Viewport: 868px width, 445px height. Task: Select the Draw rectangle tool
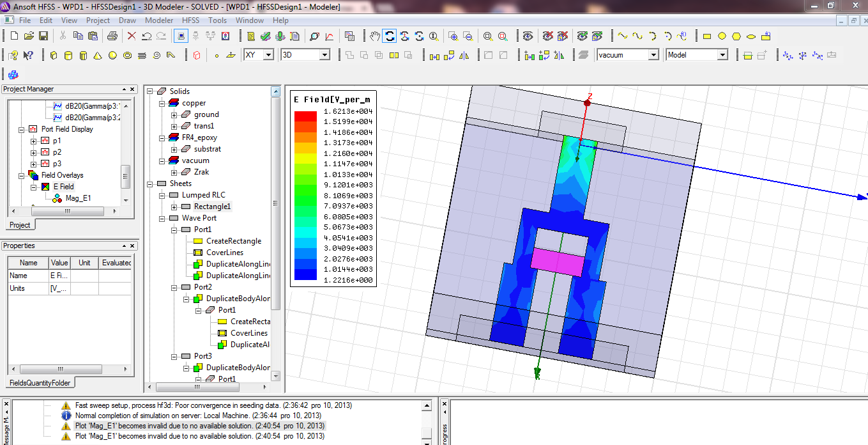pos(707,36)
